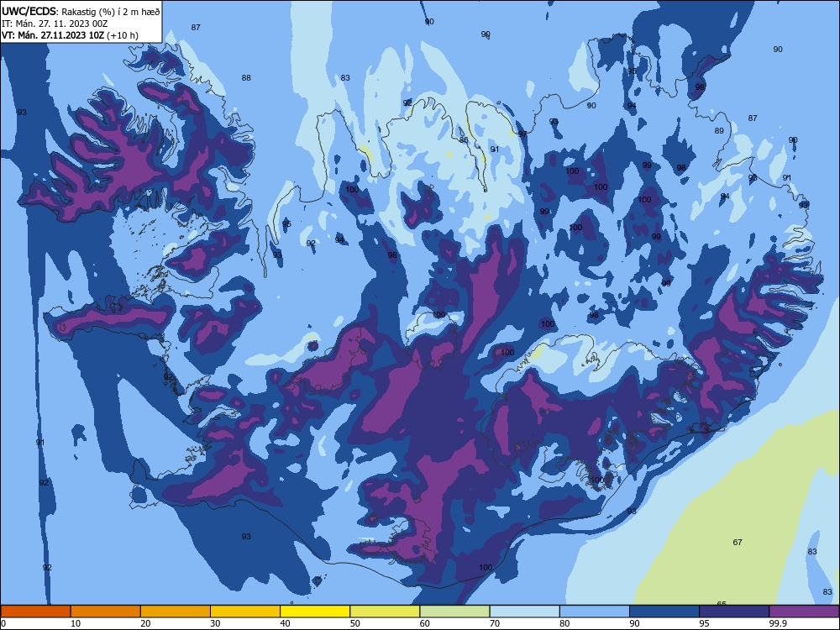840x630 pixels.
Task: Click the legend tick label '50'
Action: tap(355, 623)
